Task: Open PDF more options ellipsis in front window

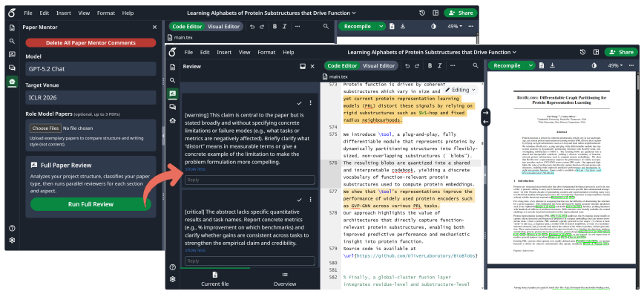Action: pyautogui.click(x=631, y=66)
